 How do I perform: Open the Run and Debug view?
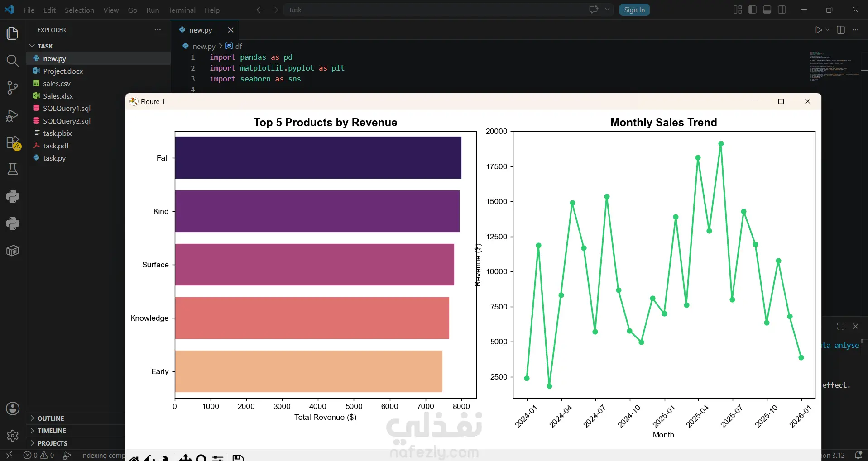point(13,115)
